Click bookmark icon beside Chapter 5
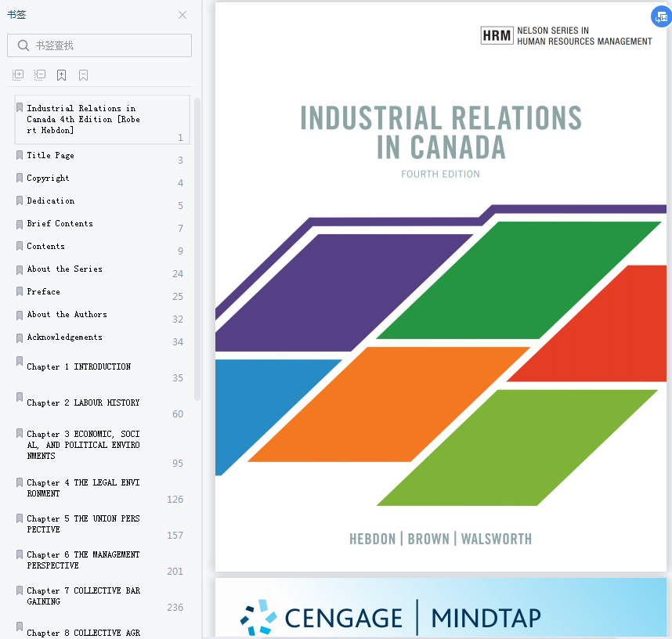Image resolution: width=672 pixels, height=639 pixels. pyautogui.click(x=20, y=518)
